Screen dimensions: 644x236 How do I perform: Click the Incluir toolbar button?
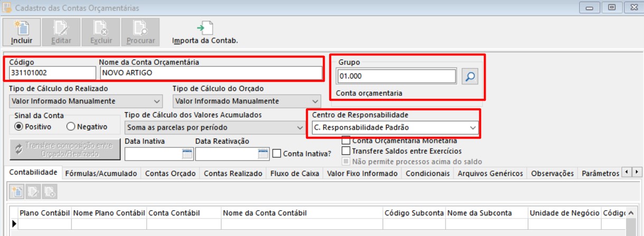(x=22, y=32)
